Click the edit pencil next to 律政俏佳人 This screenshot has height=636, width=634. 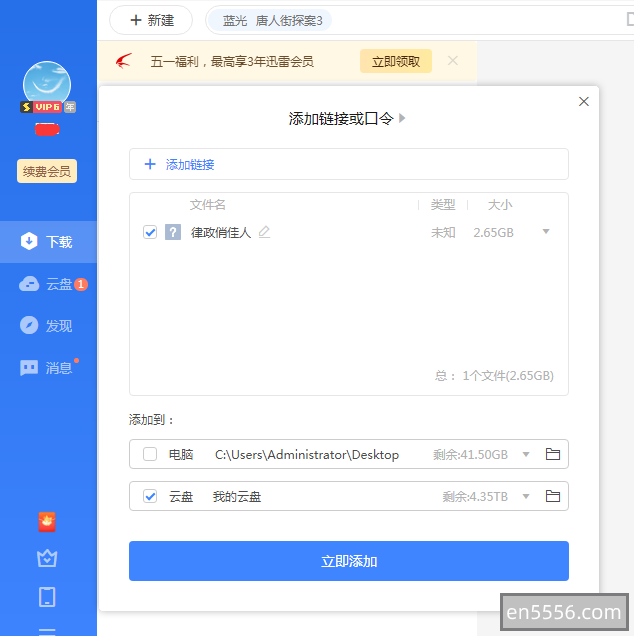[x=264, y=232]
